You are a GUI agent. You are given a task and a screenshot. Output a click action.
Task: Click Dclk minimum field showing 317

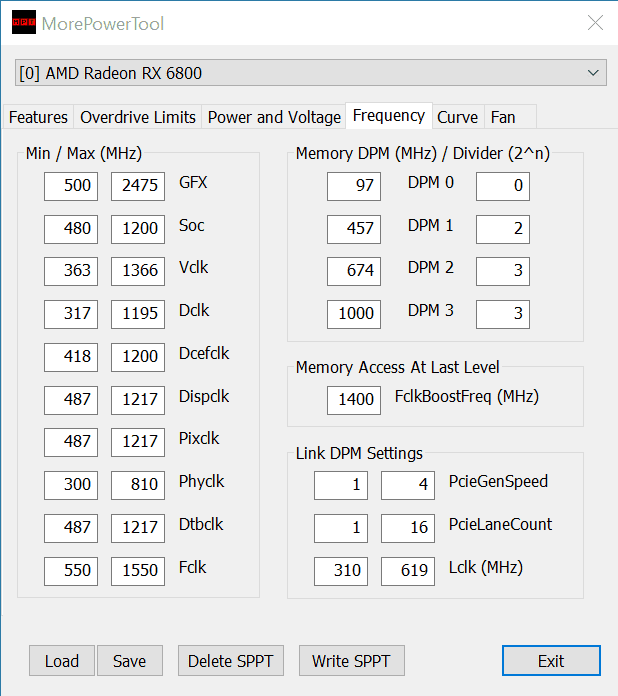71,314
